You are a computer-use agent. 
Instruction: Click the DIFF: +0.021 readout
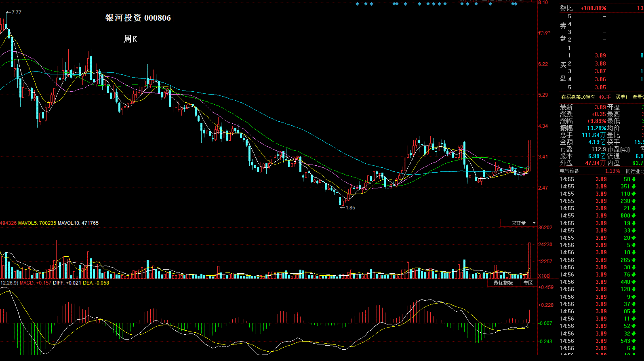[x=67, y=283]
